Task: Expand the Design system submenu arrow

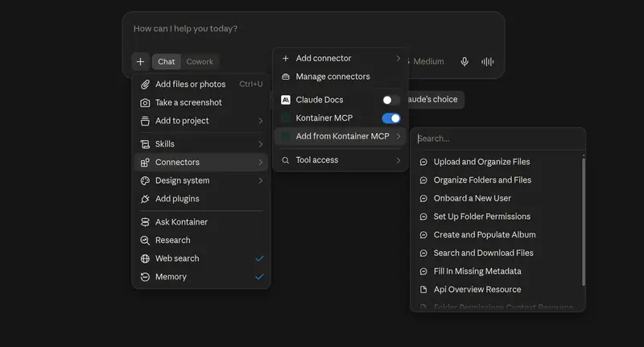Action: (x=260, y=180)
